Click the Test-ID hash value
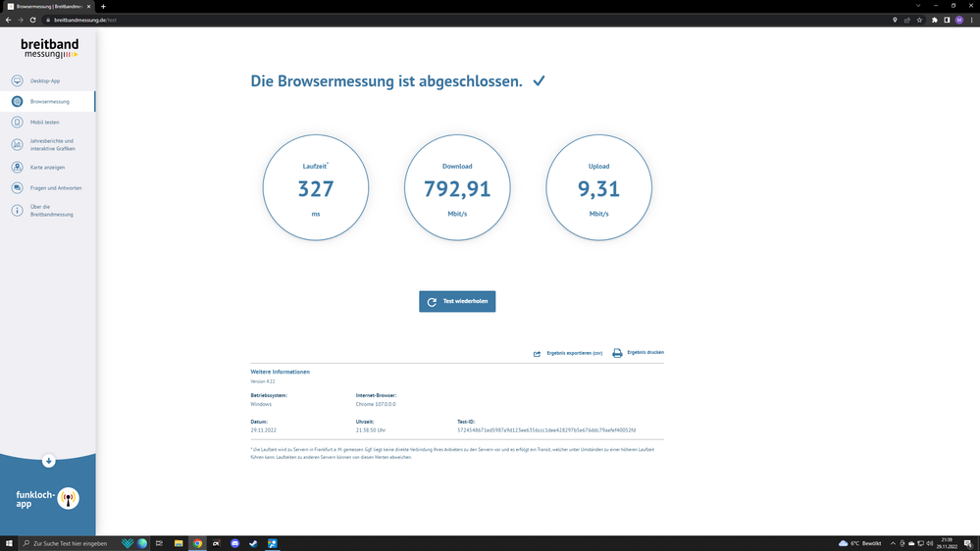 tap(546, 430)
